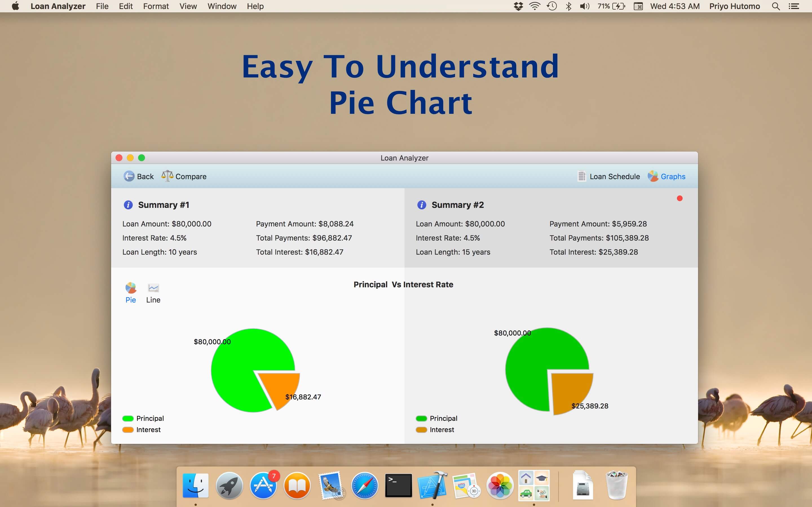Click the Back arrow icon
Viewport: 812px width, 507px height.
pyautogui.click(x=129, y=176)
